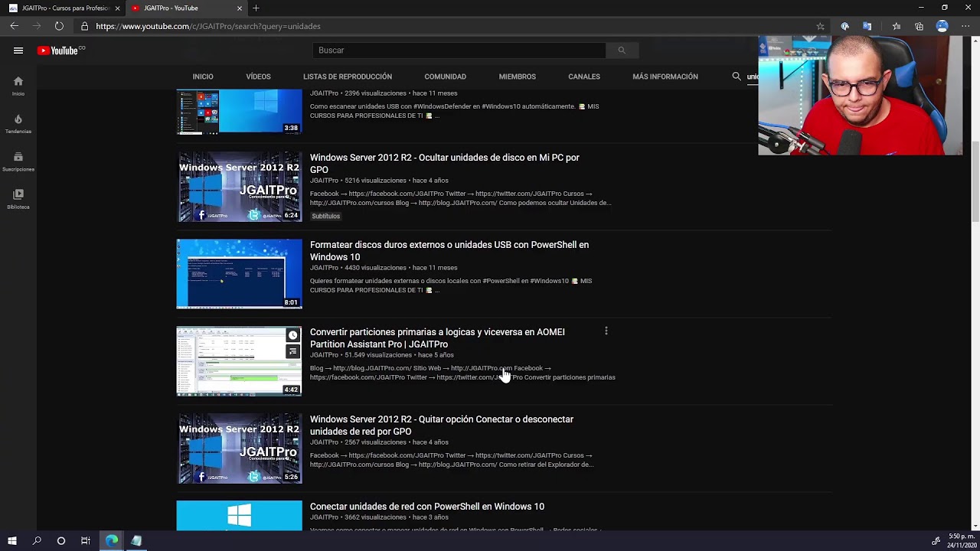Open the COMUNIDAD channel tab
The height and width of the screenshot is (551, 980).
click(x=446, y=77)
